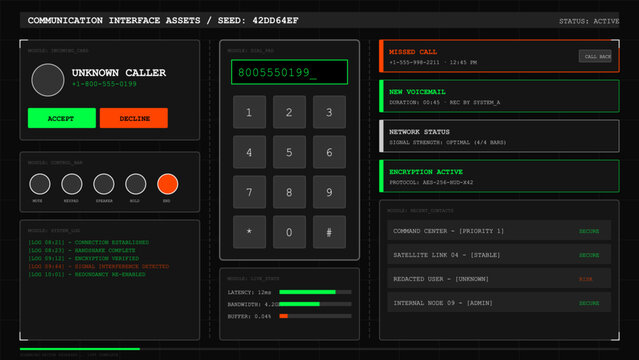639x360 pixels.
Task: Click the Call Back button on the missed call
Action: (595, 56)
